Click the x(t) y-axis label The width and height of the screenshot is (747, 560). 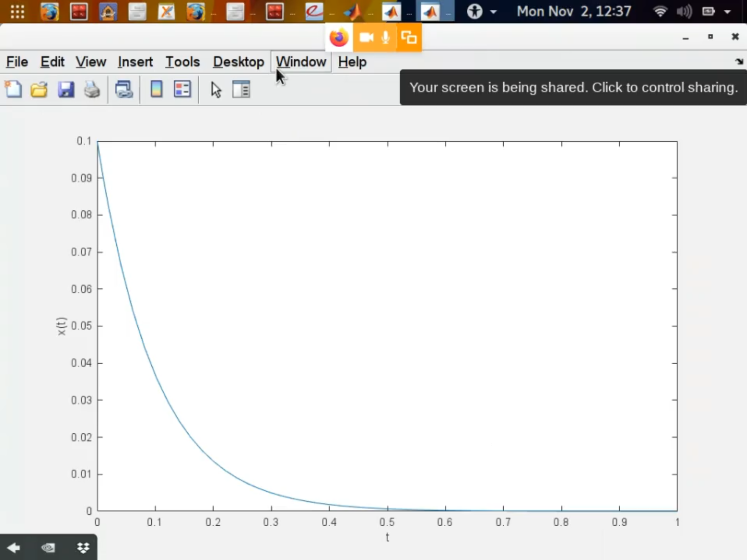61,326
